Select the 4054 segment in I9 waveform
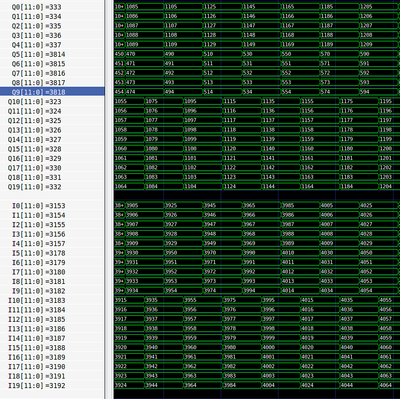This screenshot has height=399, width=400. (x=380, y=290)
